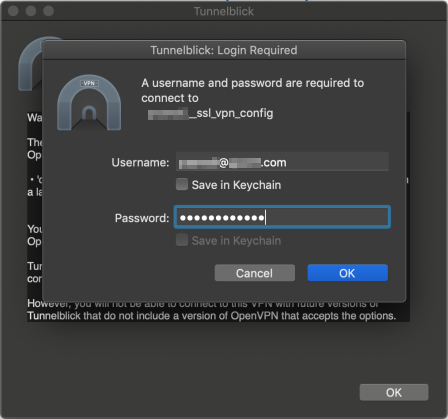Click the red close button of the Tunnelblick window
This screenshot has height=419, width=448.
point(13,11)
